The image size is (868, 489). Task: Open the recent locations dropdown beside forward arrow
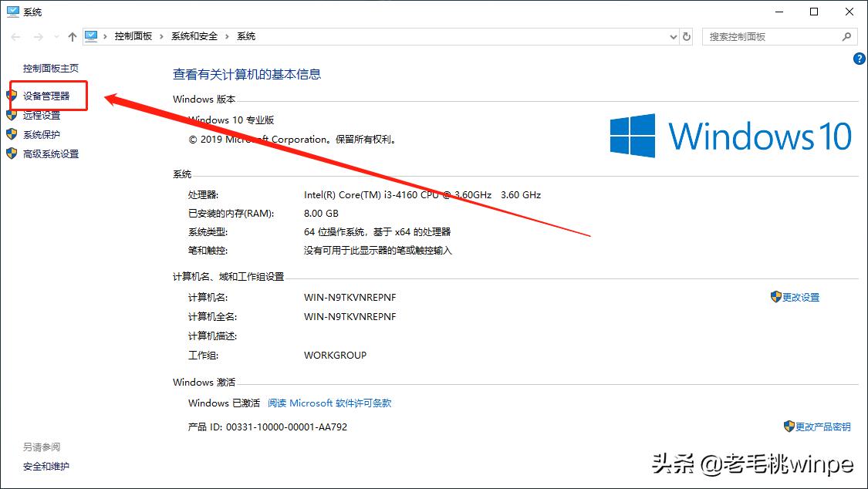point(55,35)
